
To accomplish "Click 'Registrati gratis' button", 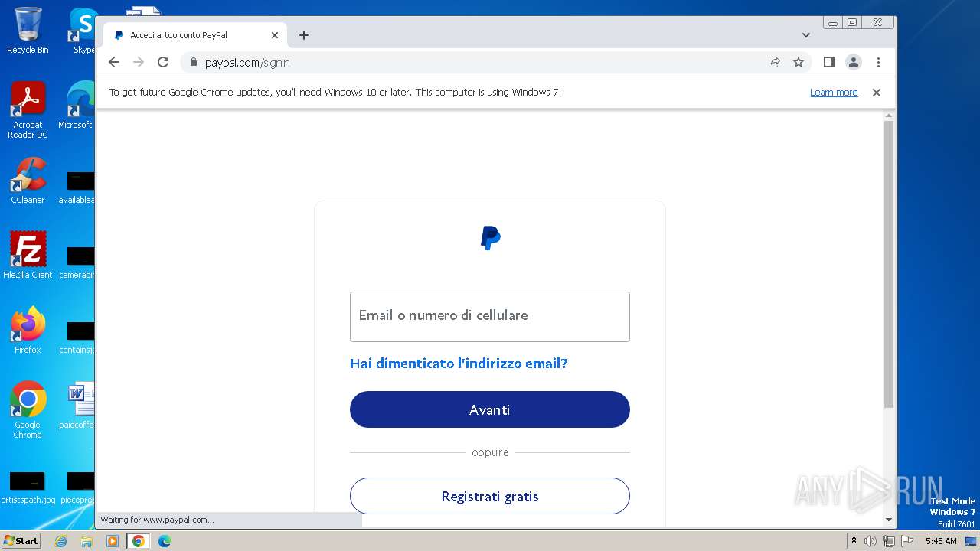I will [x=490, y=496].
